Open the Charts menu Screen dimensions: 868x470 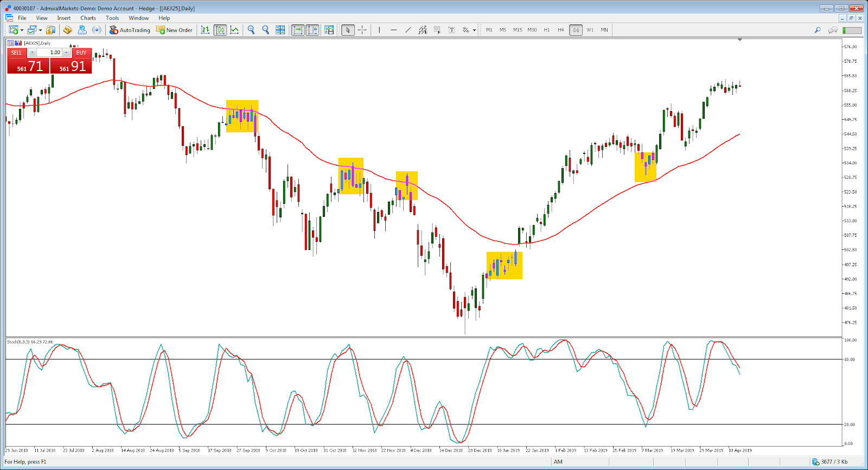point(88,18)
